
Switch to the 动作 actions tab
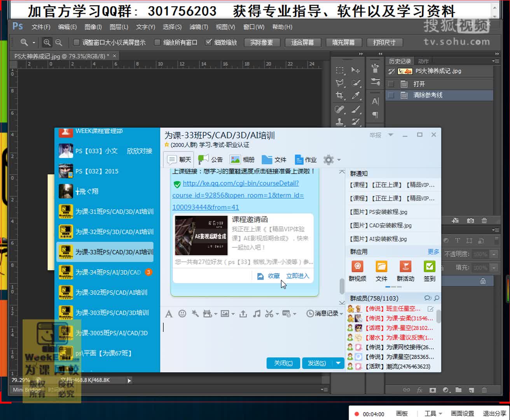click(x=423, y=61)
